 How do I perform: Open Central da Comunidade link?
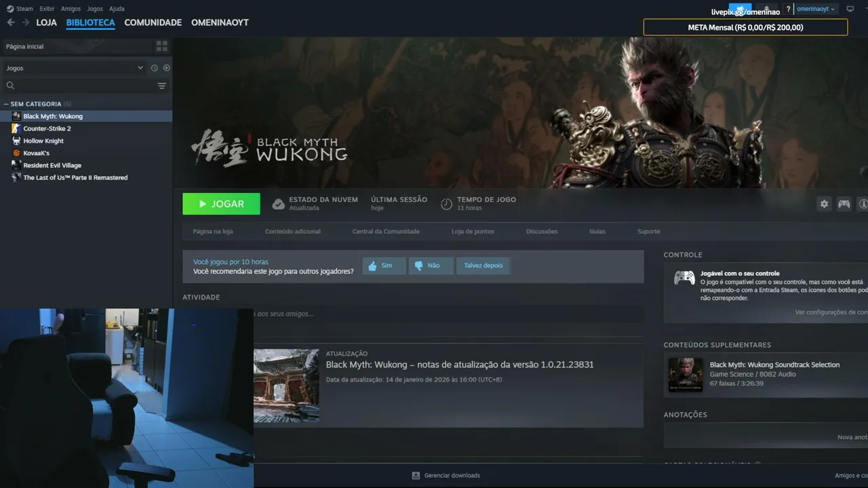click(386, 232)
